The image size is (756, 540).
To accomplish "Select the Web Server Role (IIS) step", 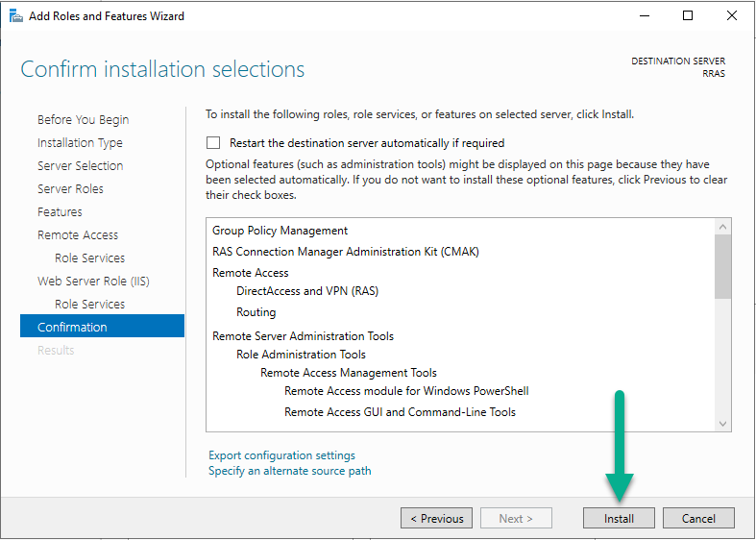I will coord(93,282).
